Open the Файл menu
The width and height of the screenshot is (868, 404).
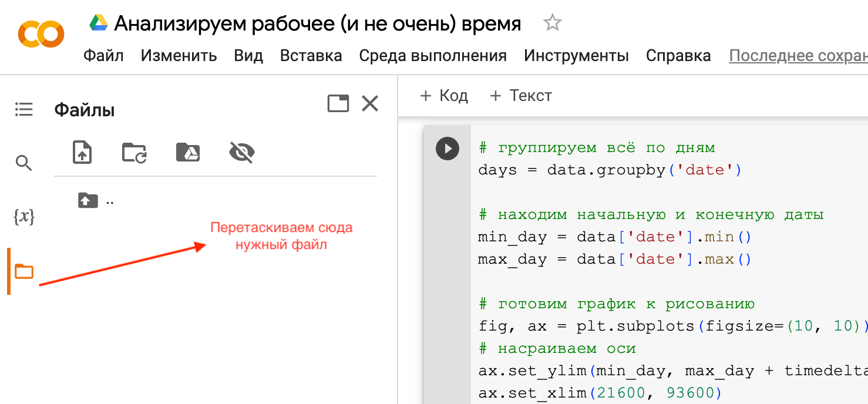coord(103,56)
